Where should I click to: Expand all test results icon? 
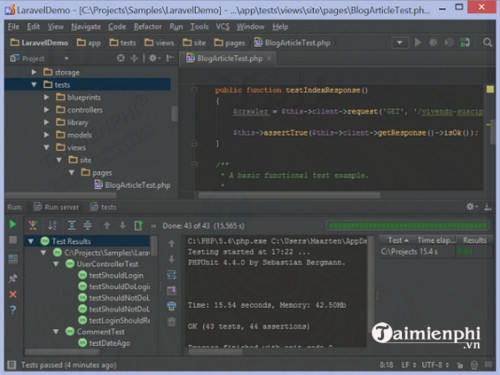[72, 226]
